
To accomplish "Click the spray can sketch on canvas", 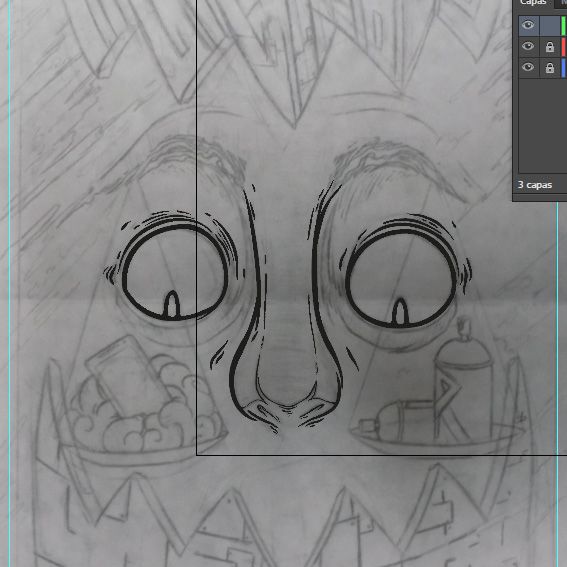I will pyautogui.click(x=464, y=380).
